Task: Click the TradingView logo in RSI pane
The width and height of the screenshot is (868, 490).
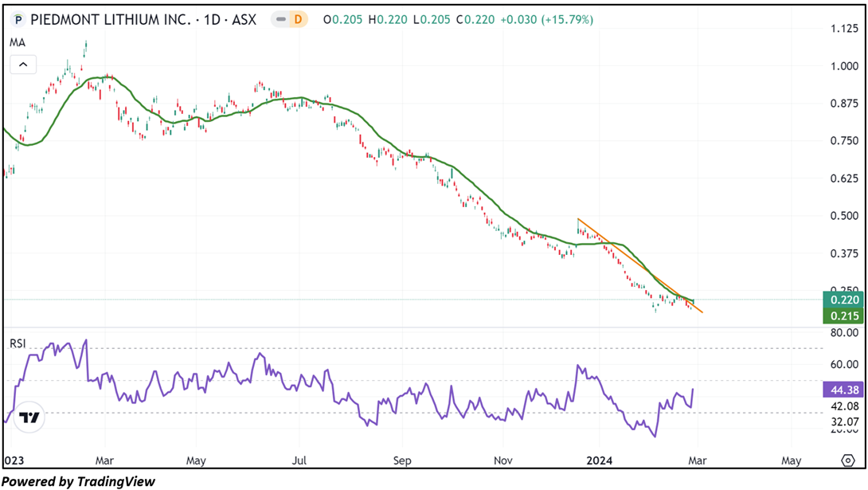Action: 29,417
